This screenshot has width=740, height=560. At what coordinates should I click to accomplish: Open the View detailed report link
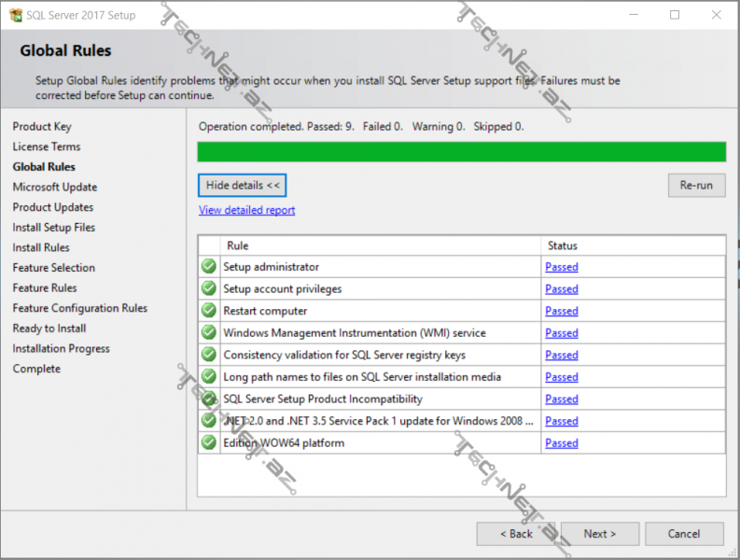(246, 211)
